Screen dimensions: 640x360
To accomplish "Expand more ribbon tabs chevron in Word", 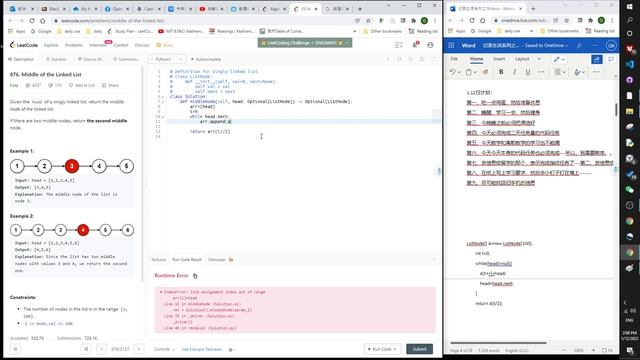I will point(539,59).
